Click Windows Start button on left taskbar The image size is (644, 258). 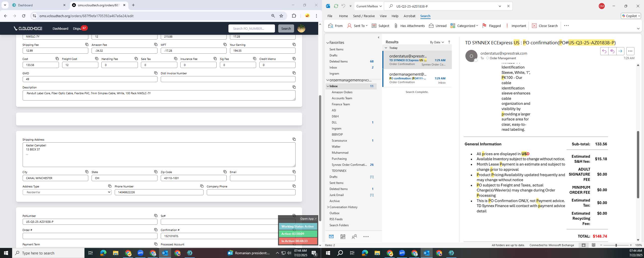pos(6,253)
